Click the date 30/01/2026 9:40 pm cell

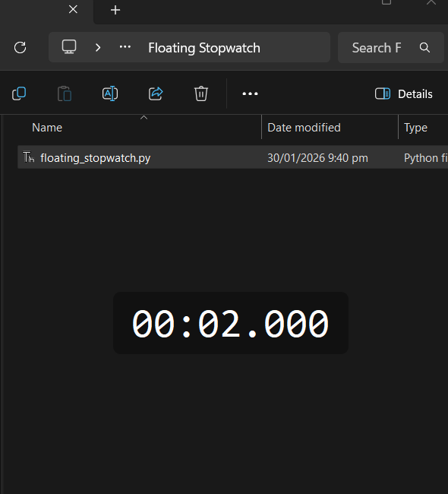pos(317,158)
